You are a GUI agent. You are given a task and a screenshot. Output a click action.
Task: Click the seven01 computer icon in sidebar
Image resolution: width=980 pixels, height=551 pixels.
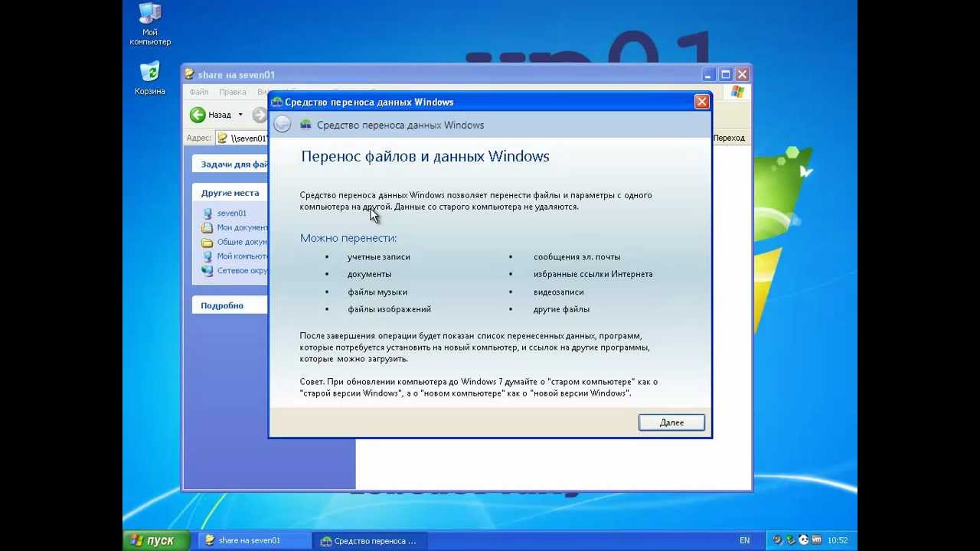[207, 214]
